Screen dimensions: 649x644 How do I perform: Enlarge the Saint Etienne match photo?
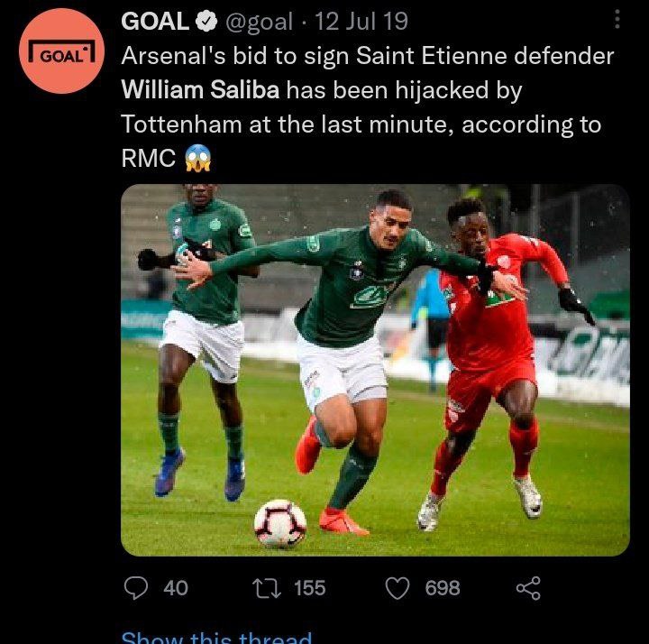pyautogui.click(x=375, y=370)
